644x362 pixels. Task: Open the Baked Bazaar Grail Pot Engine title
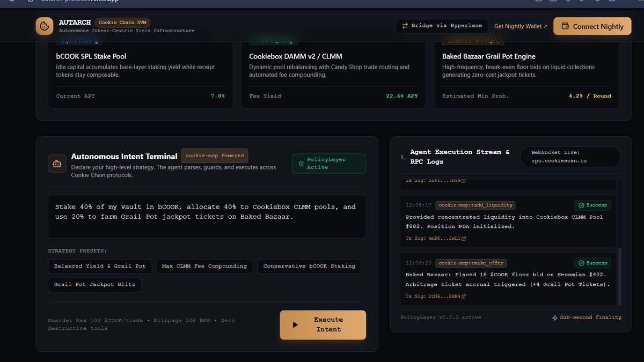point(489,56)
